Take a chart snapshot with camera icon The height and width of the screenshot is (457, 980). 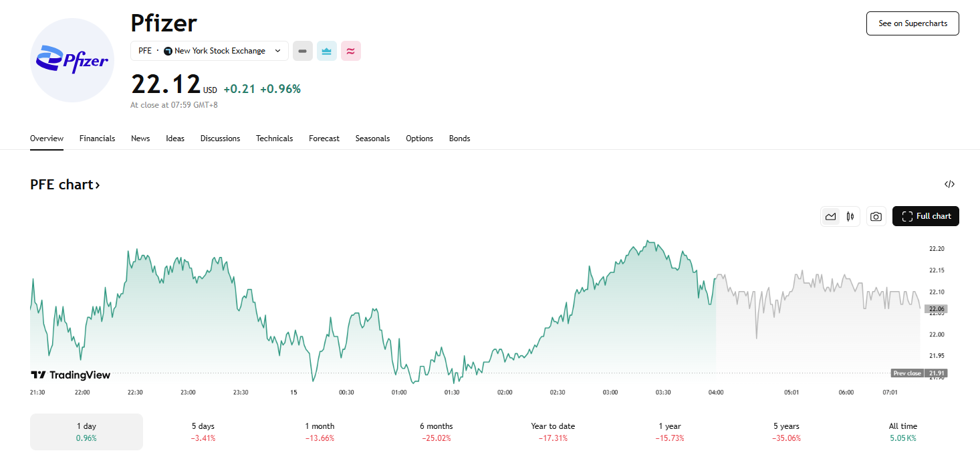876,216
